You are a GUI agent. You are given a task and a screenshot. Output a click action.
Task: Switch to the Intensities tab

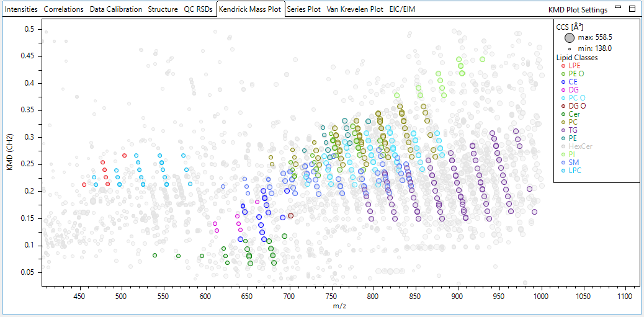point(21,10)
